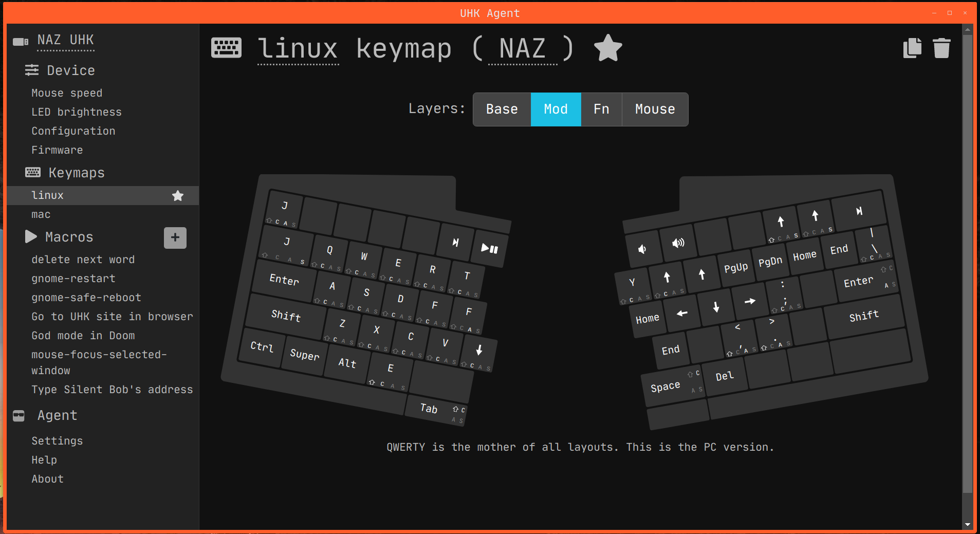Open the Help page

(x=44, y=460)
